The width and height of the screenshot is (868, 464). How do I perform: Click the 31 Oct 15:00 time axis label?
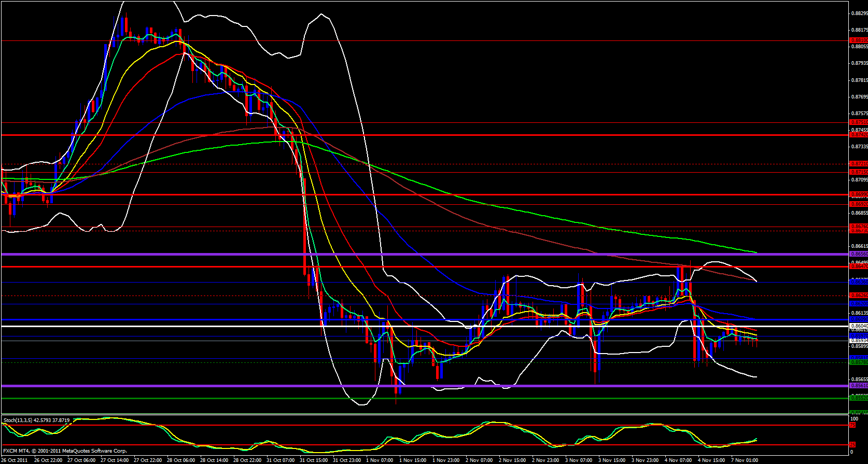point(314,460)
